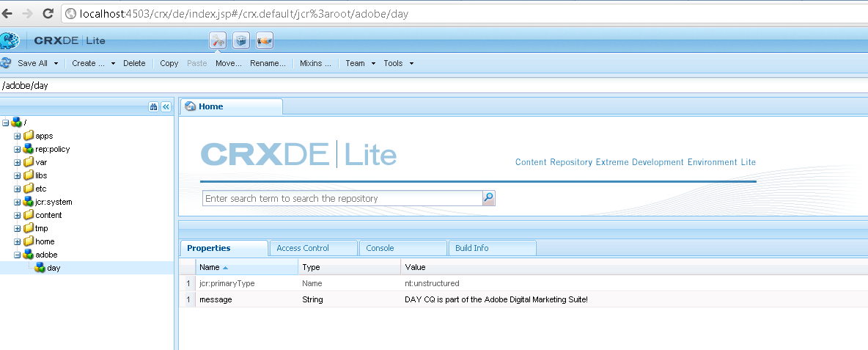Click the jcr:system node icon
Image resolution: width=868 pixels, height=350 pixels.
pos(29,202)
